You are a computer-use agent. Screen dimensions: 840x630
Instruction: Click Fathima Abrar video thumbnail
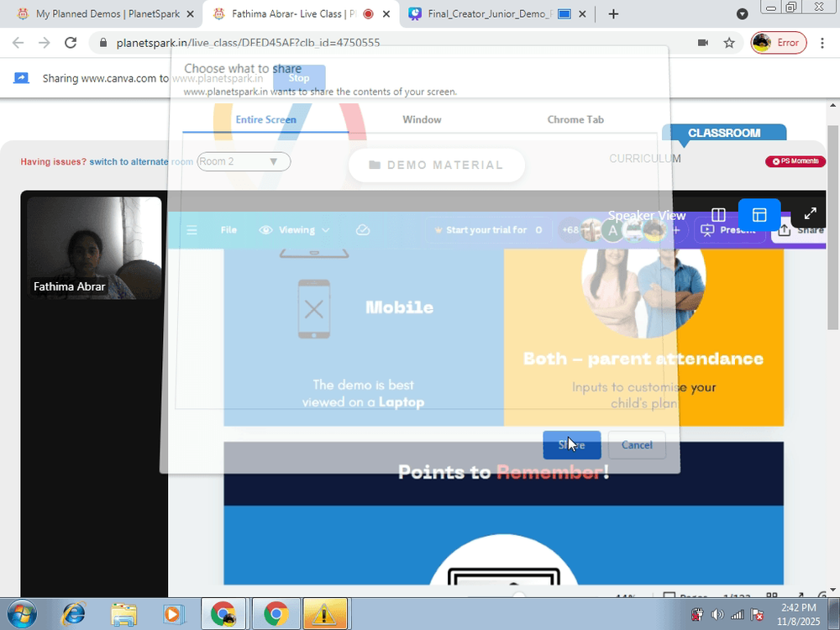click(x=94, y=248)
